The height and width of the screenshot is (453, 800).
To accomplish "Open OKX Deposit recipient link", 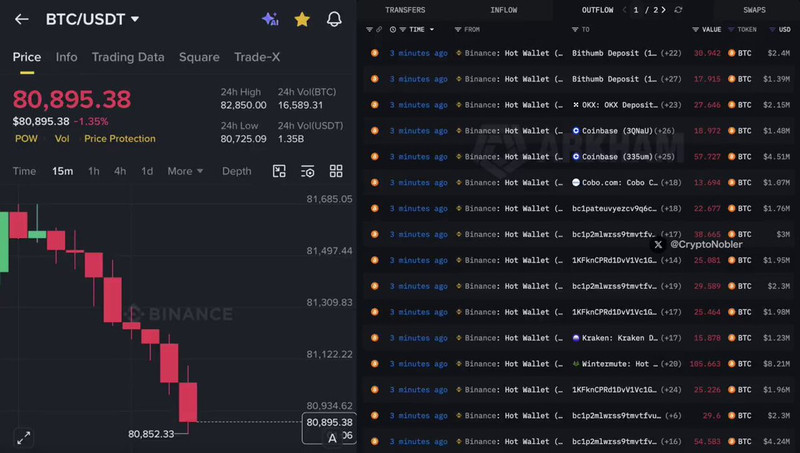I will [615, 105].
